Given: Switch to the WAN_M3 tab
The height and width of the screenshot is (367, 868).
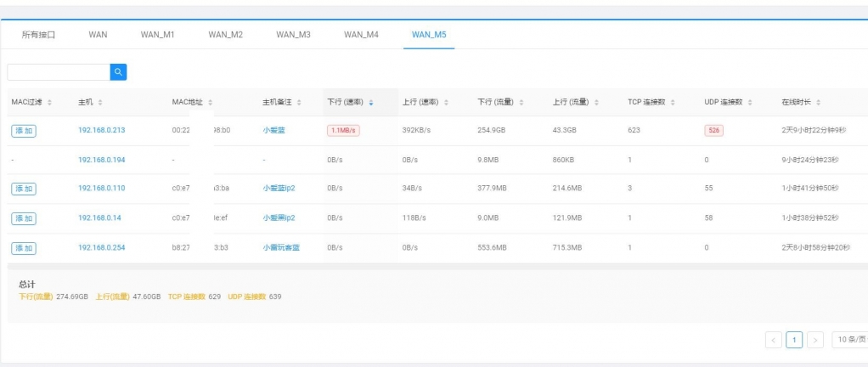Looking at the screenshot, I should (x=293, y=35).
